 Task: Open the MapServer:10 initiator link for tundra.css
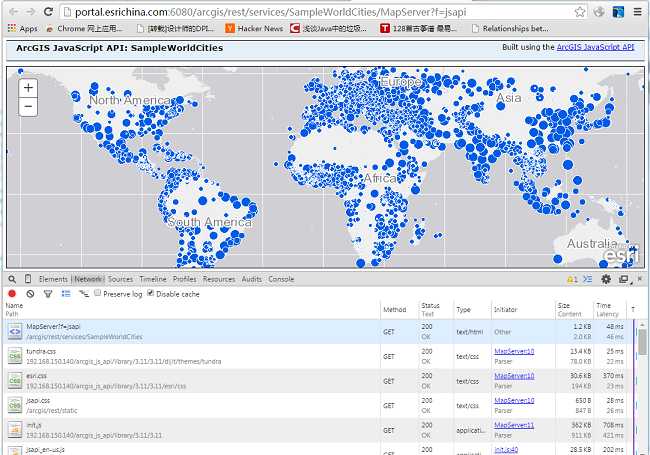click(x=514, y=351)
